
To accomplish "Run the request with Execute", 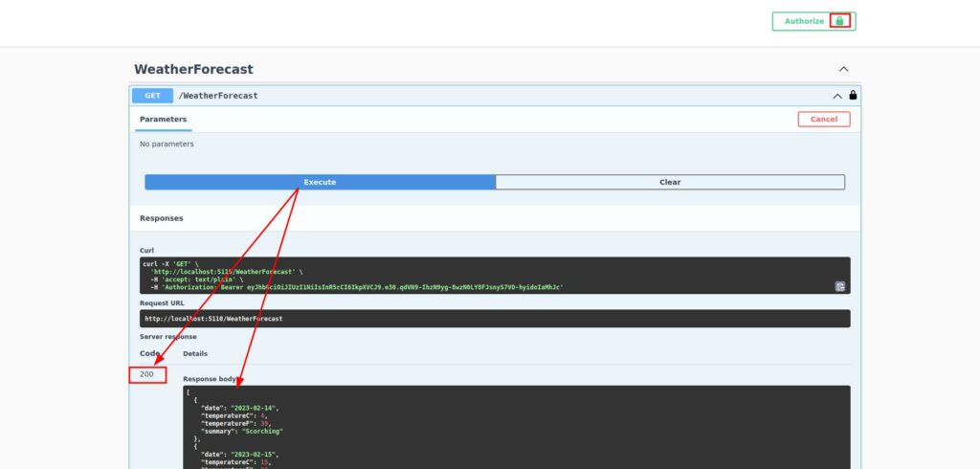I will [x=320, y=182].
